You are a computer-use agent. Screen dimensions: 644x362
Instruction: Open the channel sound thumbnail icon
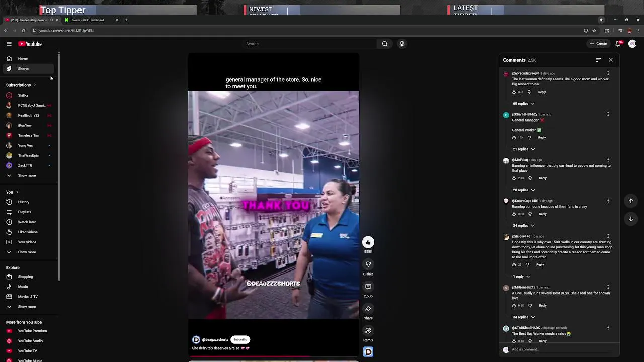(368, 352)
